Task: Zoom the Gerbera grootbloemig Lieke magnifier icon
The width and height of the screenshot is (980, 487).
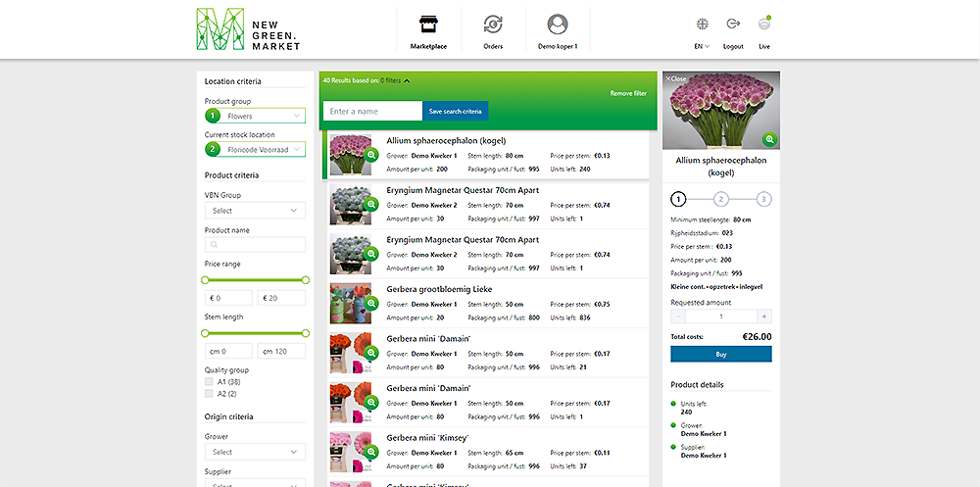Action: 371,303
